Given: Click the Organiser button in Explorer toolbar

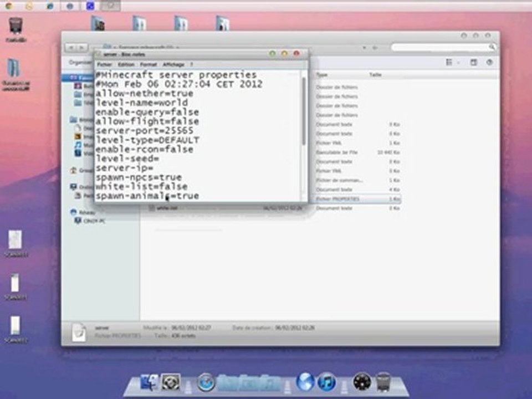Looking at the screenshot, I should (80, 63).
